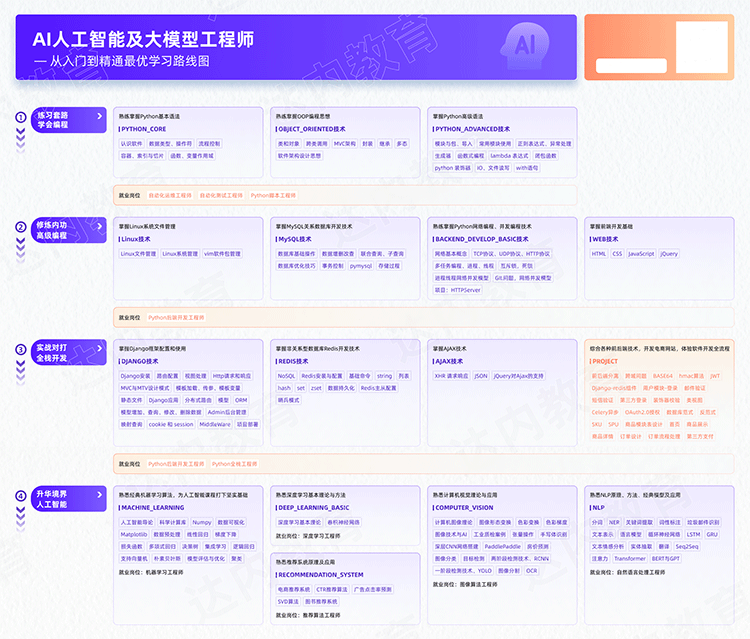Select the HTML tag

pos(599,253)
